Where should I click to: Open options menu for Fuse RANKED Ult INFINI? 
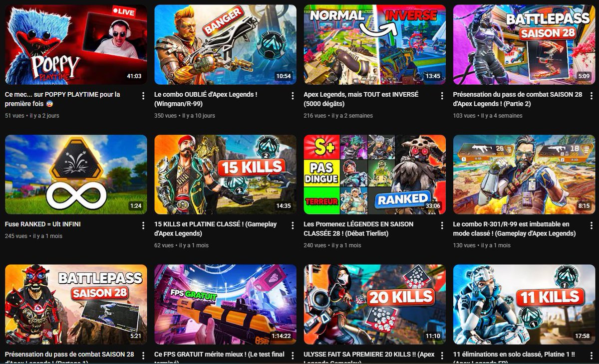[143, 225]
